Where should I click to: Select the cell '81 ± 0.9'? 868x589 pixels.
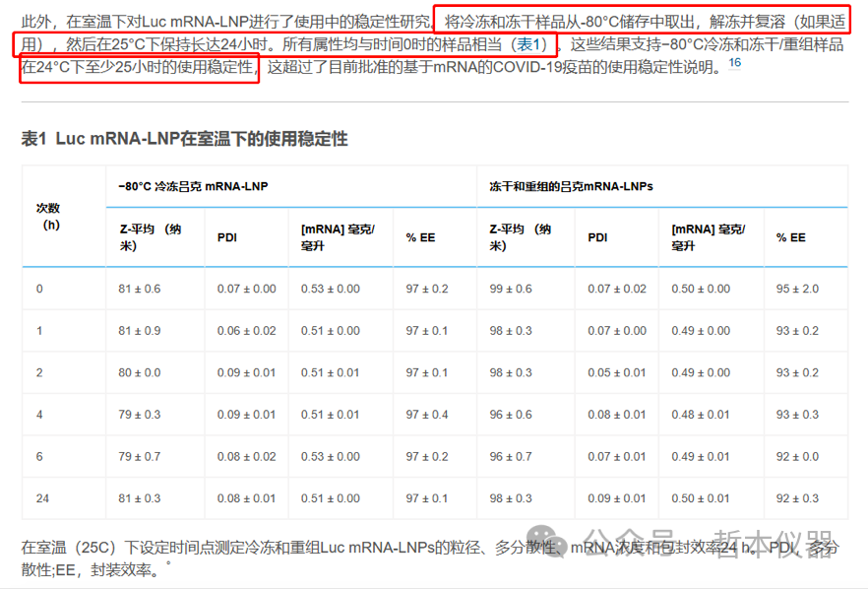pyautogui.click(x=140, y=331)
